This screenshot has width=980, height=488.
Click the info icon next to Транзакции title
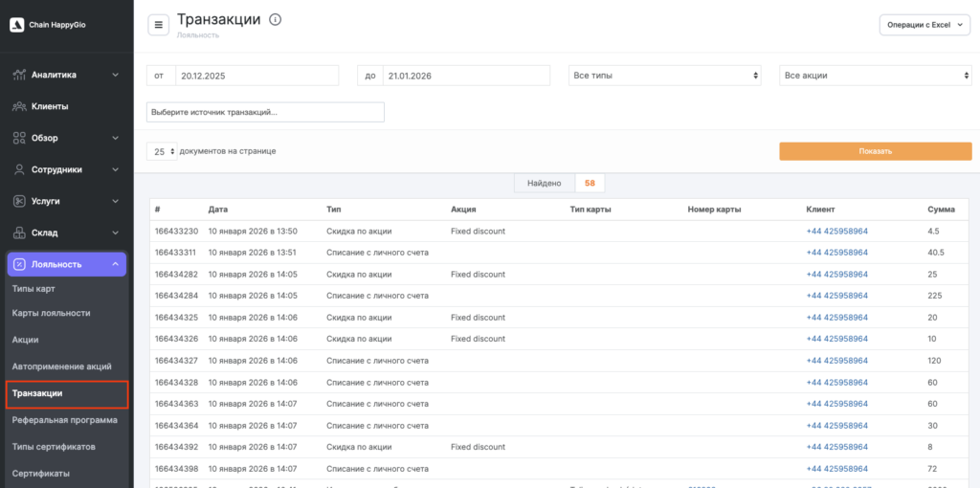click(276, 20)
